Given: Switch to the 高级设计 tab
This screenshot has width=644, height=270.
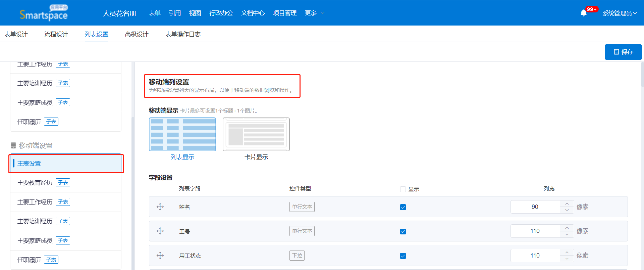Looking at the screenshot, I should pyautogui.click(x=137, y=34).
